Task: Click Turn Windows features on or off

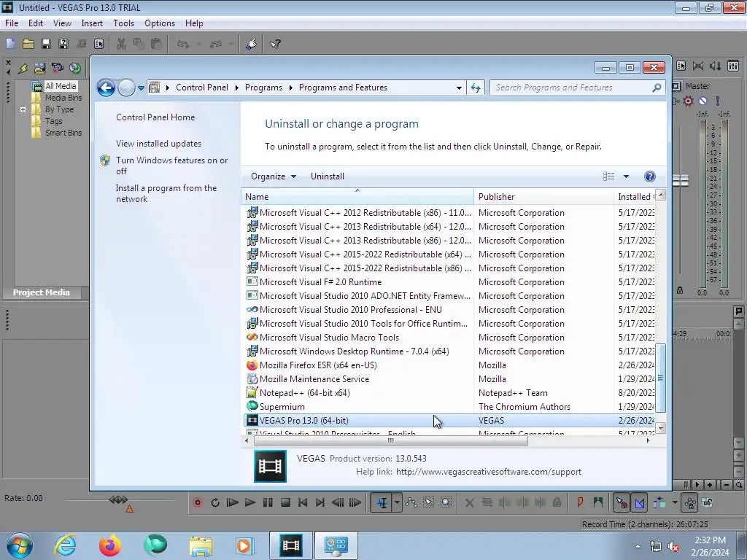Action: tap(172, 166)
